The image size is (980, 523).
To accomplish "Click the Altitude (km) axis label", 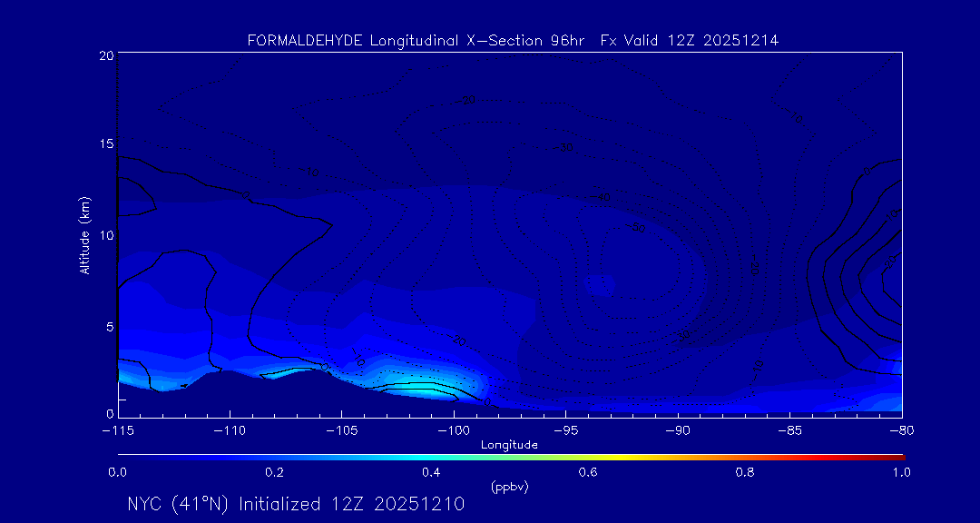I will click(x=84, y=235).
